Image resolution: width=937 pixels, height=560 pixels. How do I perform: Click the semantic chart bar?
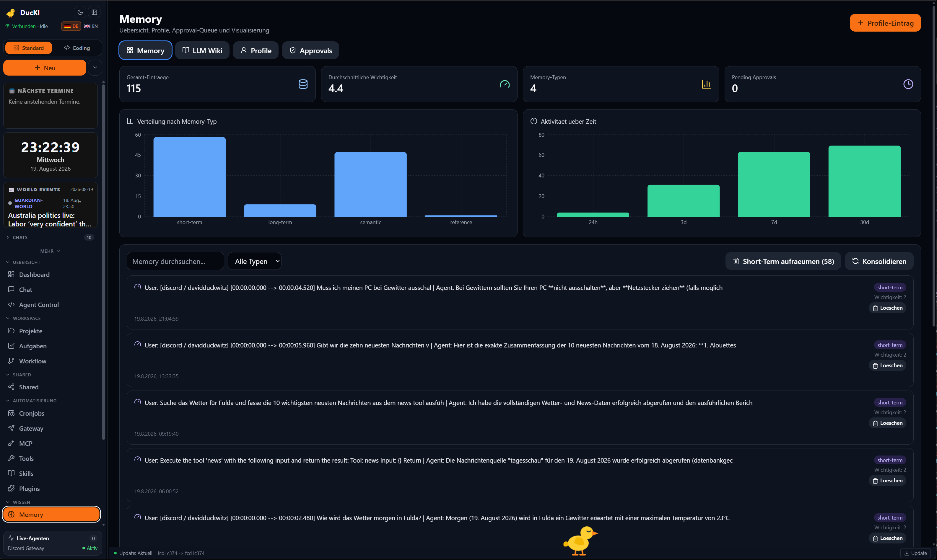(371, 185)
